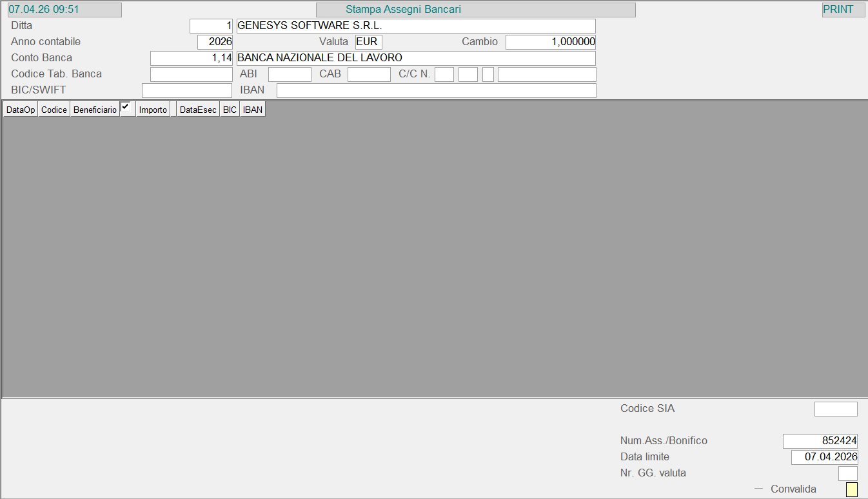
Task: Focus the Ditta number field
Action: coord(211,26)
